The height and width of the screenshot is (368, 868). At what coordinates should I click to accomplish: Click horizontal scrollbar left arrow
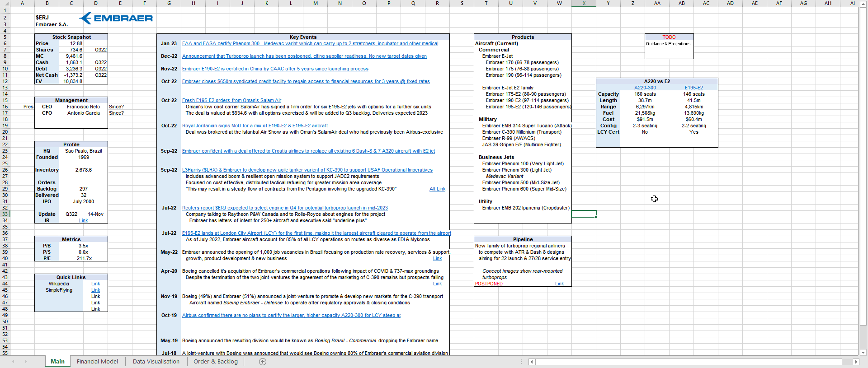tap(532, 362)
